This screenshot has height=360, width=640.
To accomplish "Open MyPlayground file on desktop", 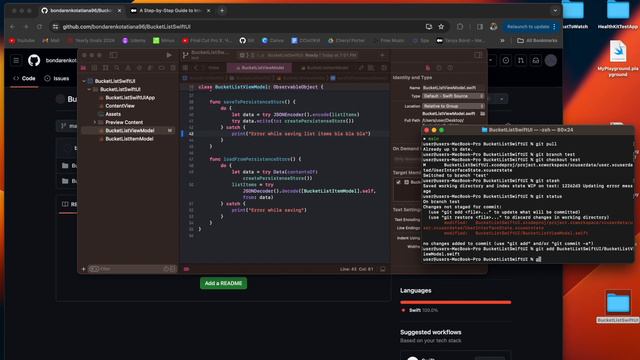I will pyautogui.click(x=618, y=58).
